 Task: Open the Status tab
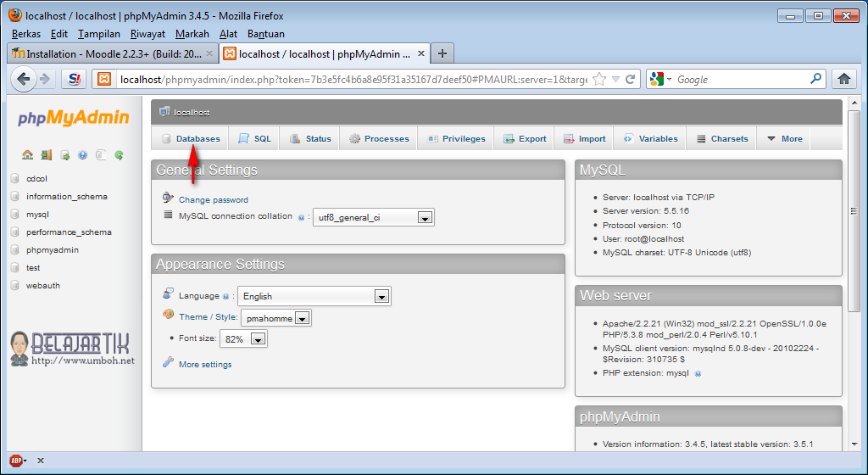coord(310,138)
